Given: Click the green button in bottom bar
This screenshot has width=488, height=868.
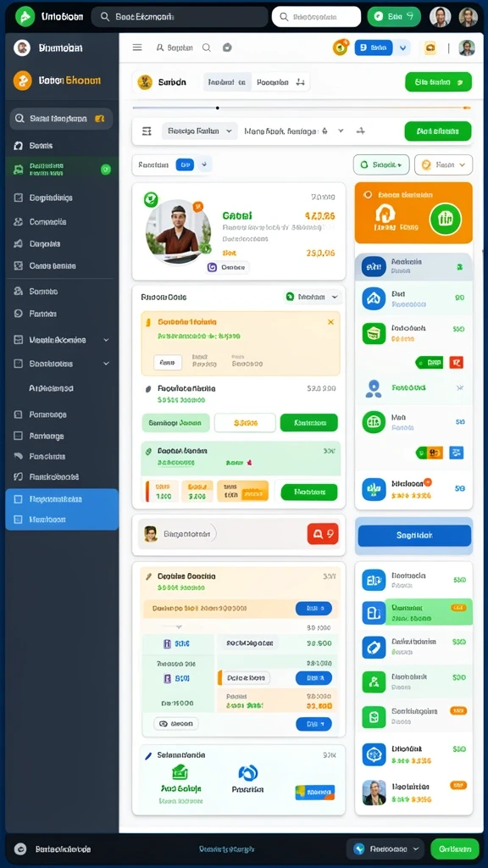Looking at the screenshot, I should tap(454, 849).
